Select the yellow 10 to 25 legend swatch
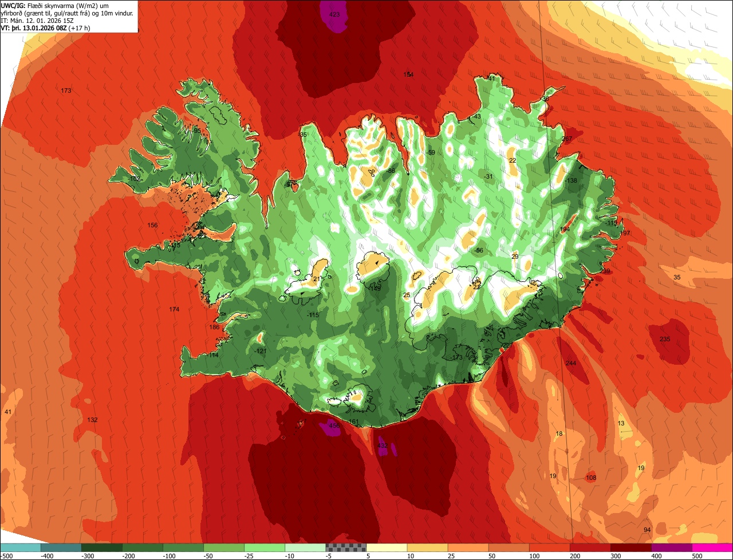The width and height of the screenshot is (733, 560). point(427,547)
